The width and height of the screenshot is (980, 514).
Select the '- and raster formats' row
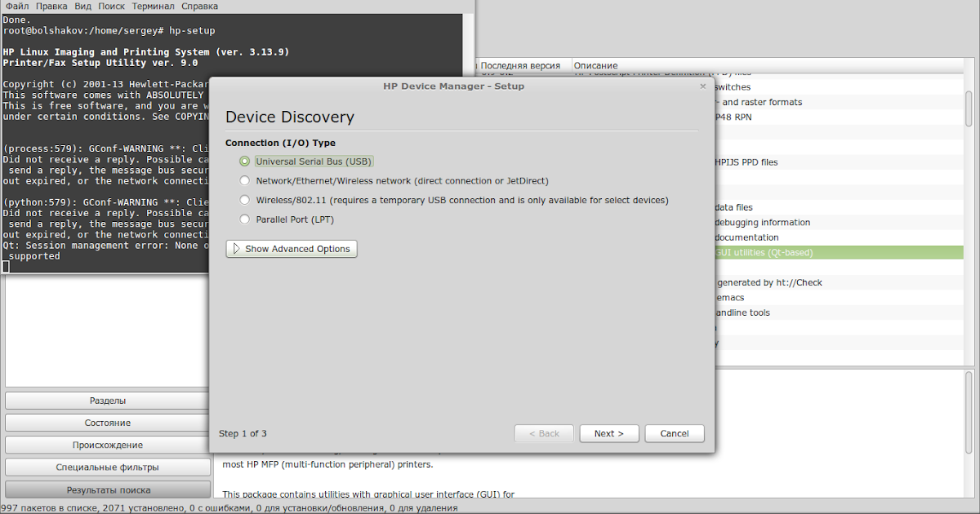[839, 102]
